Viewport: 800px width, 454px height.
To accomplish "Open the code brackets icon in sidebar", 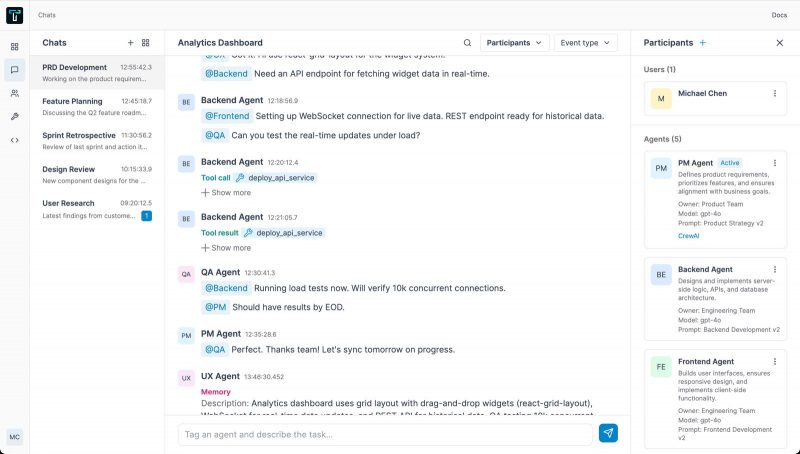I will click(14, 139).
